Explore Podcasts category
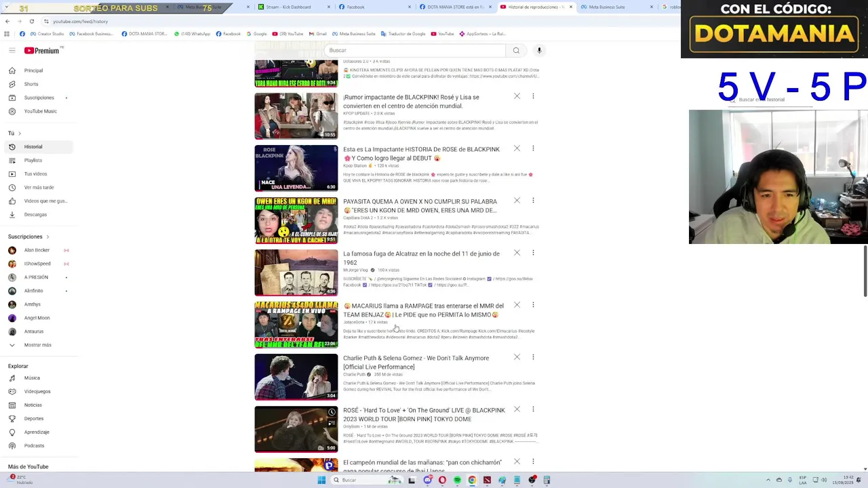Screen dimensions: 868x488 click(34, 445)
